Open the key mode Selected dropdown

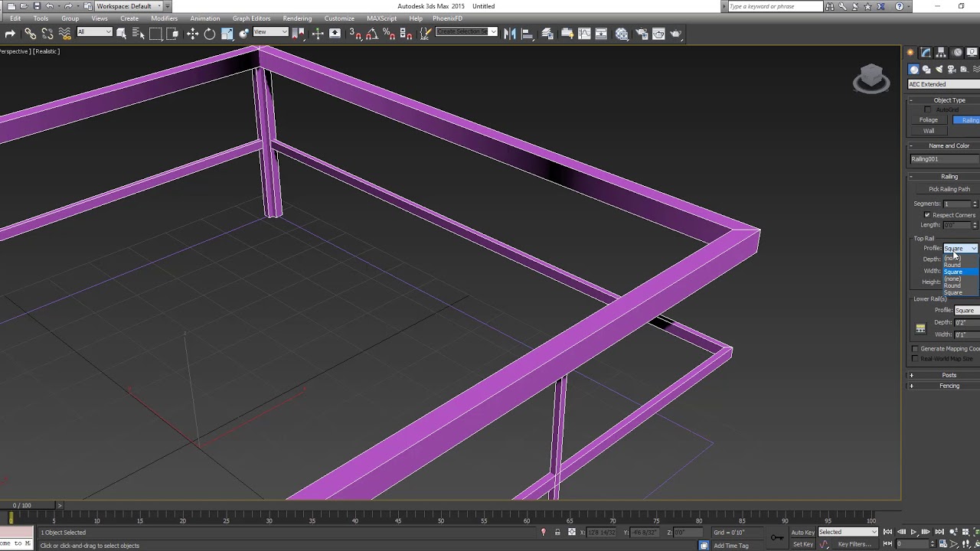pyautogui.click(x=848, y=533)
